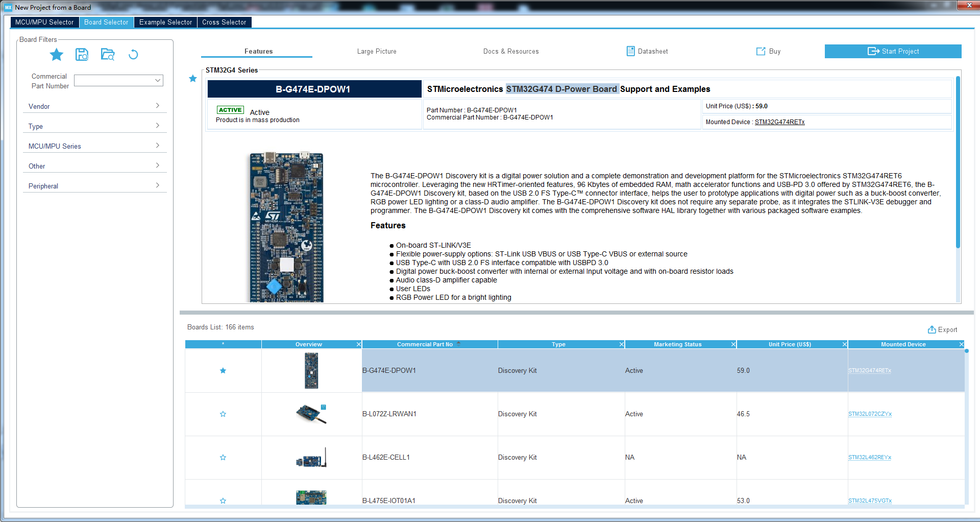Click the save search filter icon

(x=82, y=54)
